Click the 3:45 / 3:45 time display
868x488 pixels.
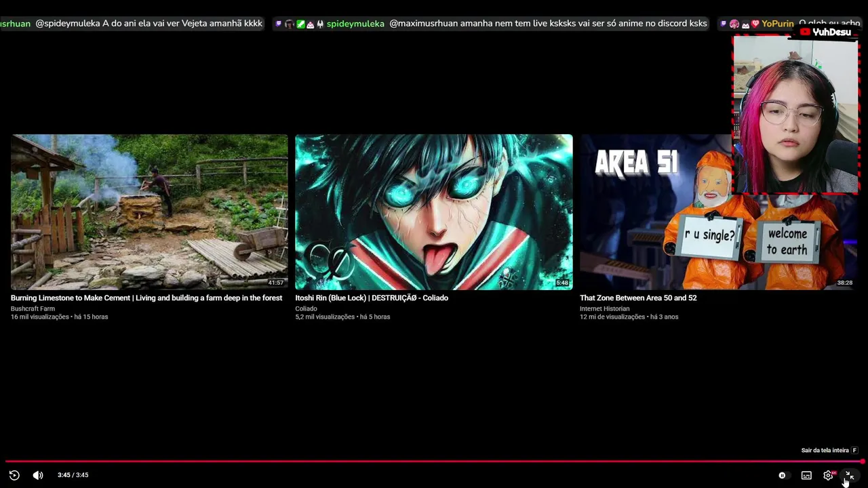coord(73,475)
